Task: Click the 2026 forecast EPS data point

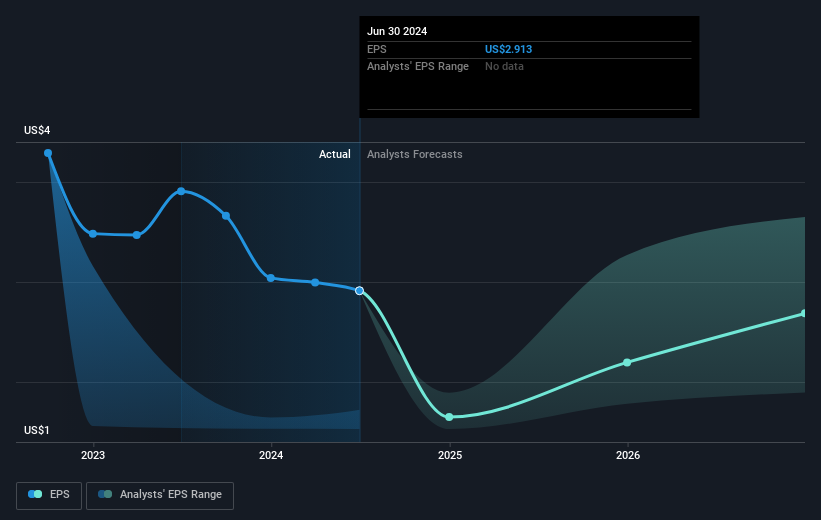Action: pos(627,362)
